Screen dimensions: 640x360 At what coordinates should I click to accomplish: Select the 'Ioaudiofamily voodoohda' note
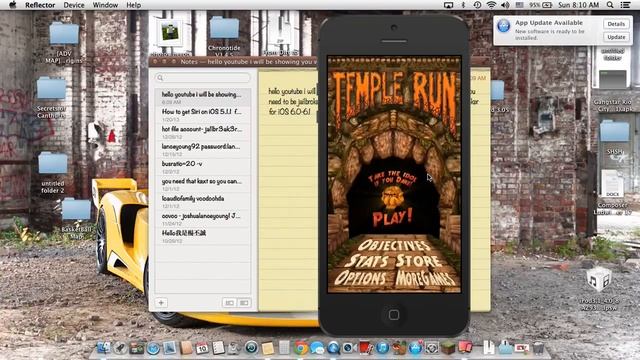click(202, 202)
